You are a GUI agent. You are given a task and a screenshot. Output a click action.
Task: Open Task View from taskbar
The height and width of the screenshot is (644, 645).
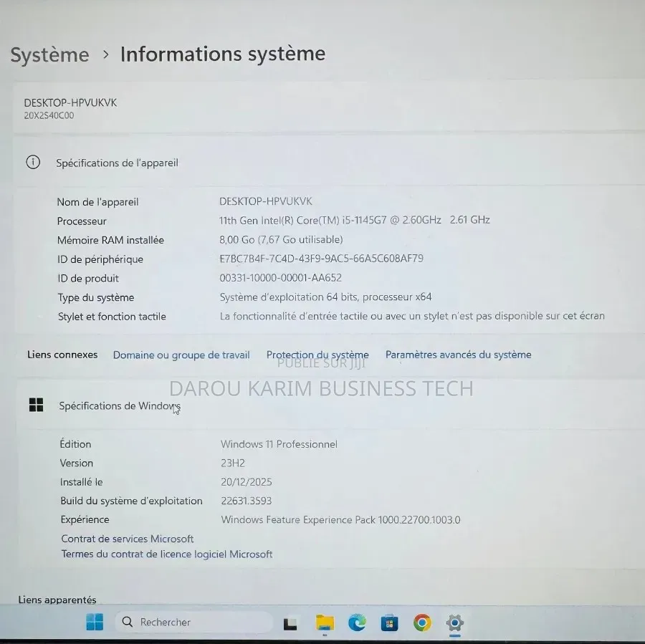pyautogui.click(x=290, y=623)
